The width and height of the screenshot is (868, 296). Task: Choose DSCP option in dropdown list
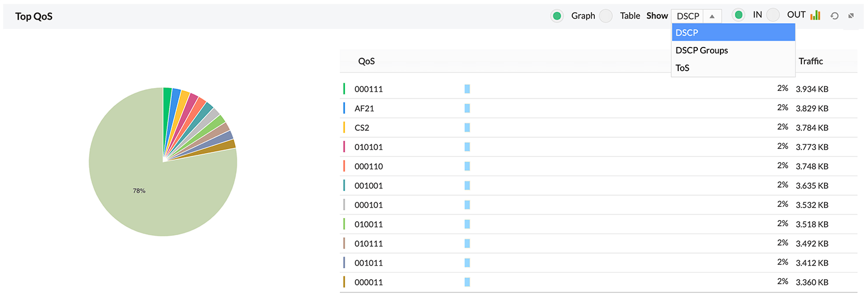coord(733,32)
